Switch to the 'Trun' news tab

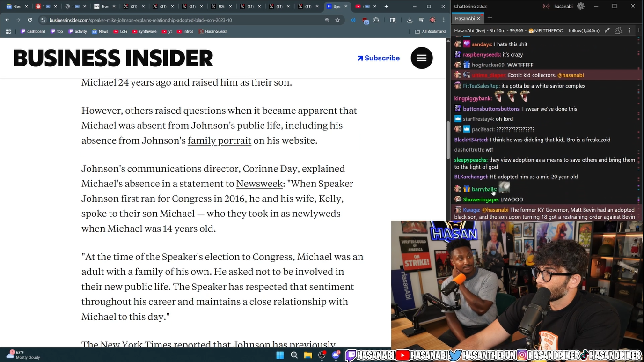pos(104,7)
